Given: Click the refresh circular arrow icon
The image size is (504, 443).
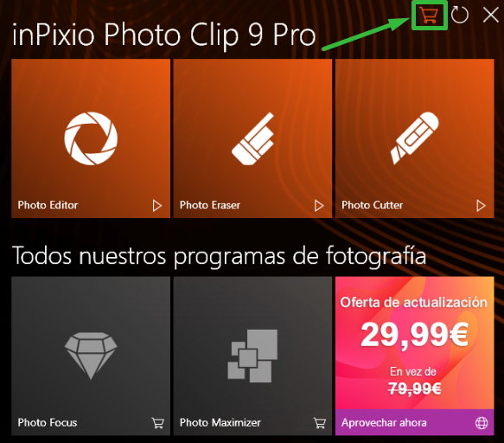Looking at the screenshot, I should point(460,15).
